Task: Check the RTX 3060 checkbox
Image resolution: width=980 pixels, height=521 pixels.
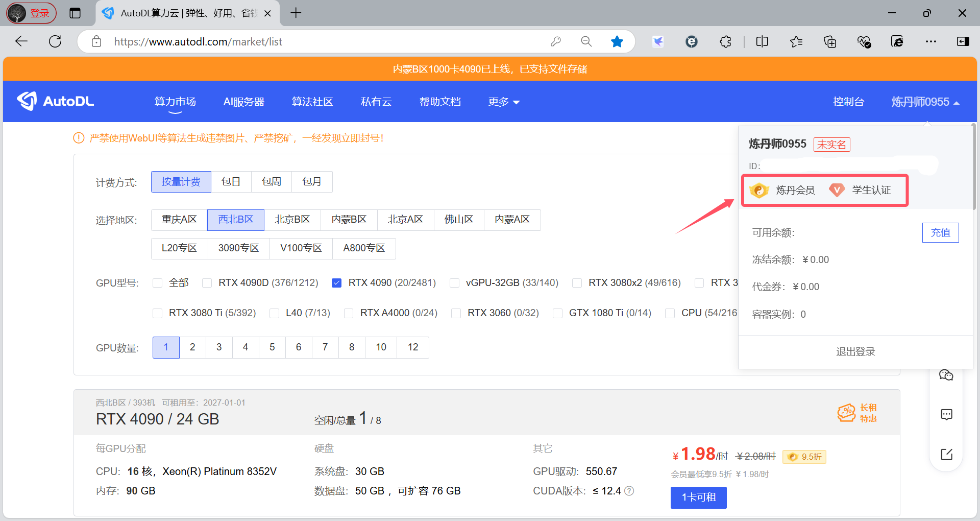Action: [x=456, y=313]
